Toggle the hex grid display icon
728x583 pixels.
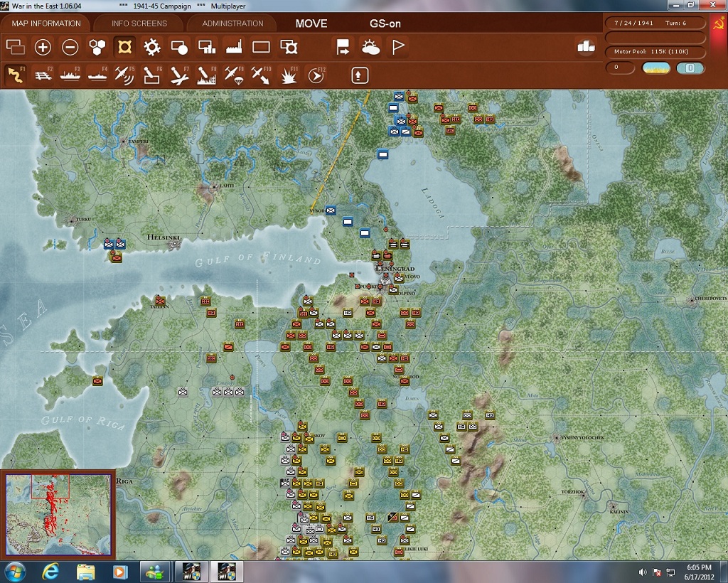point(97,47)
